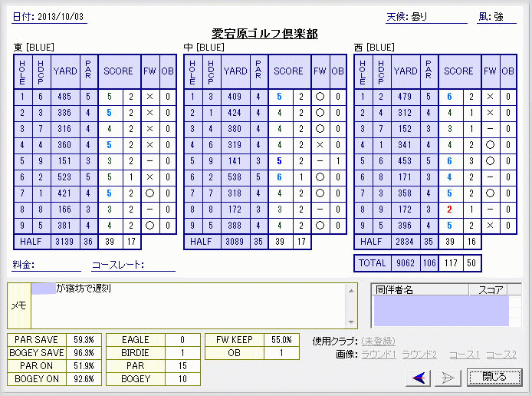Select East yardage cell 485
532x396 pixels.
65,97
